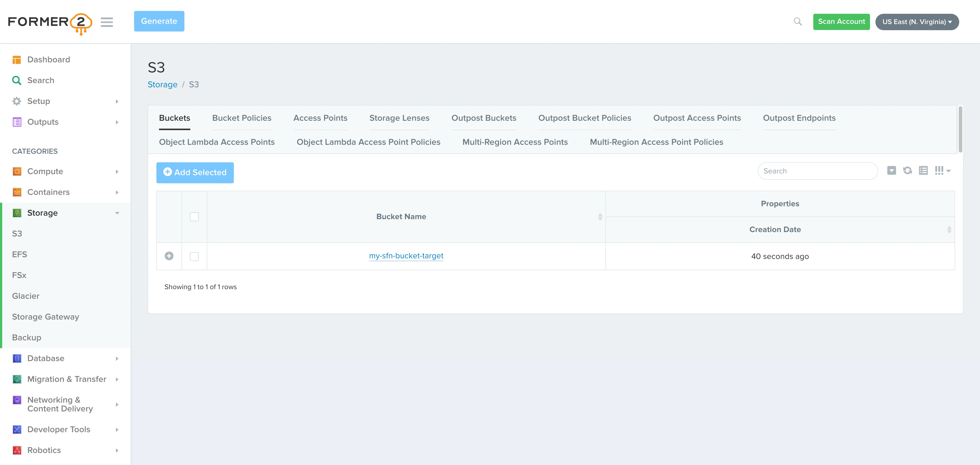Screen dimensions: 980x465
Task: Check the select-all buckets header checkbox
Action: click(x=194, y=217)
